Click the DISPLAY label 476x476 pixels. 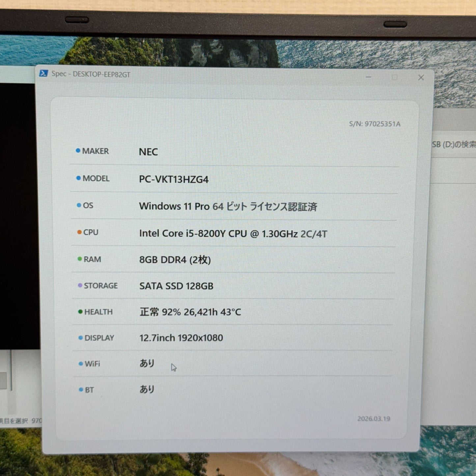pyautogui.click(x=99, y=338)
